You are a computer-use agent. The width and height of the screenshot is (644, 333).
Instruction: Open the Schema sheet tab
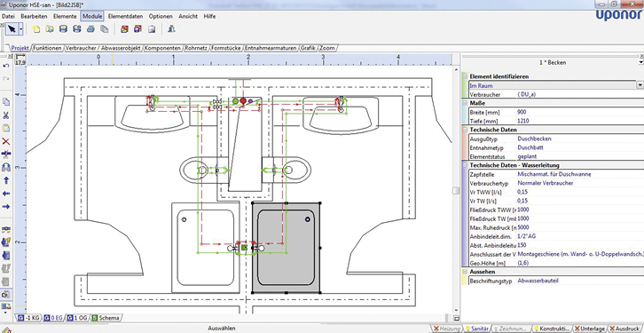pyautogui.click(x=106, y=318)
